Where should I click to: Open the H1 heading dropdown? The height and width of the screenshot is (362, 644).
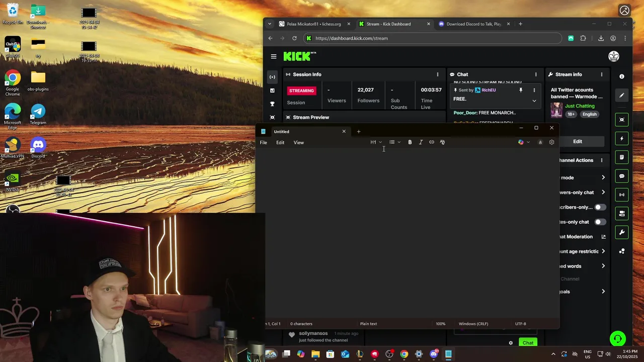pyautogui.click(x=376, y=142)
